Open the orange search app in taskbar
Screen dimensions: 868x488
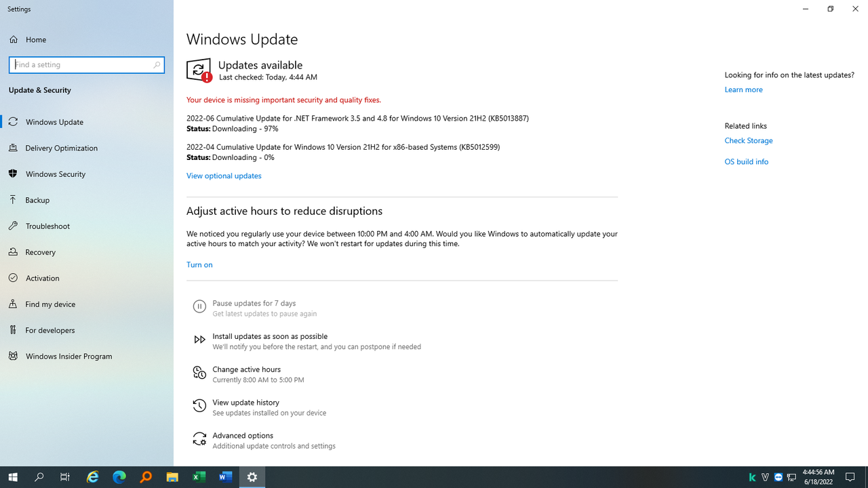pyautogui.click(x=146, y=477)
